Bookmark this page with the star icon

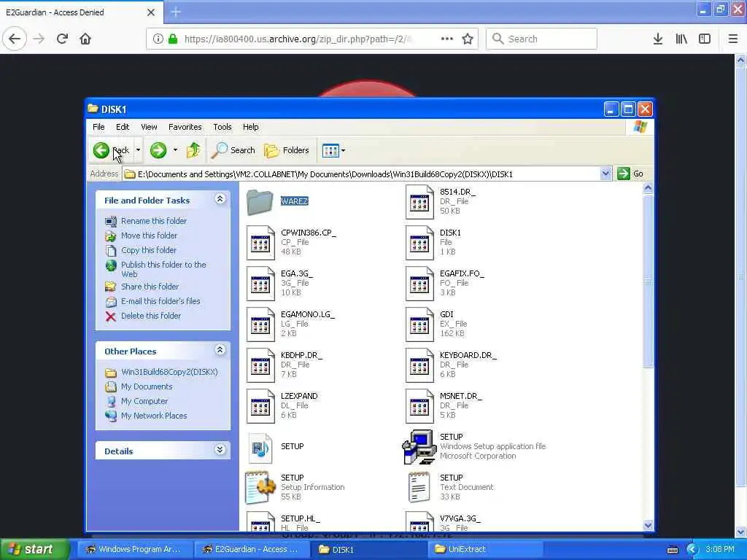468,39
